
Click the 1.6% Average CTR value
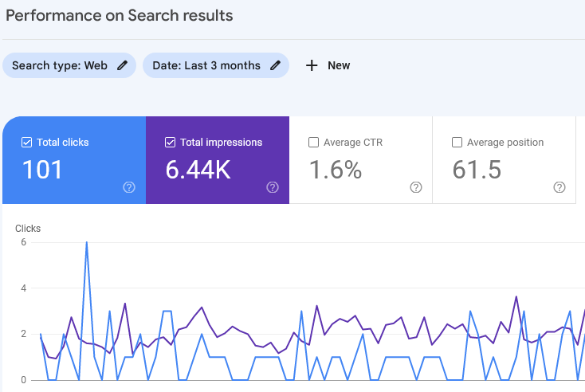[x=335, y=170]
